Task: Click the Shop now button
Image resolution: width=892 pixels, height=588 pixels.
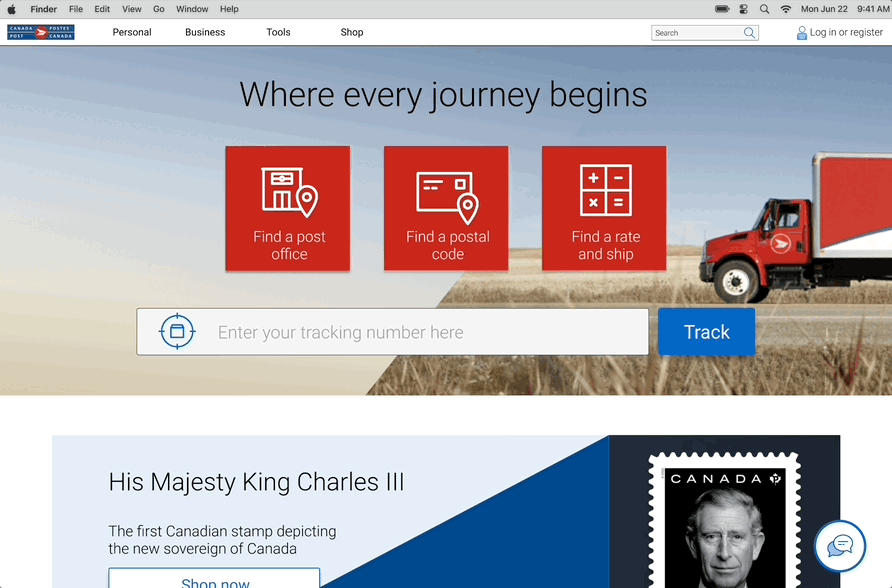Action: [x=214, y=578]
